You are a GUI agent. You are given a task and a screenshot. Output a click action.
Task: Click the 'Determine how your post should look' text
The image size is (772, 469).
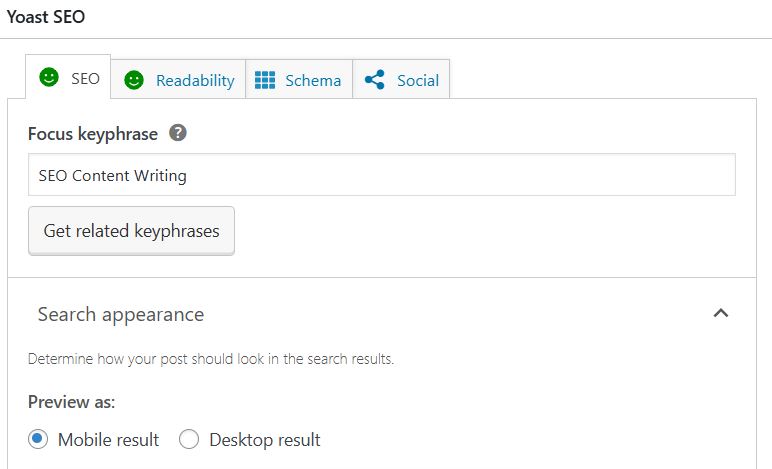coord(211,359)
